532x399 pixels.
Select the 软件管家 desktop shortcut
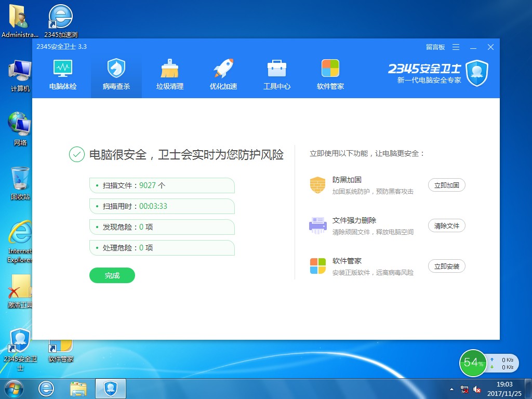pos(61,351)
